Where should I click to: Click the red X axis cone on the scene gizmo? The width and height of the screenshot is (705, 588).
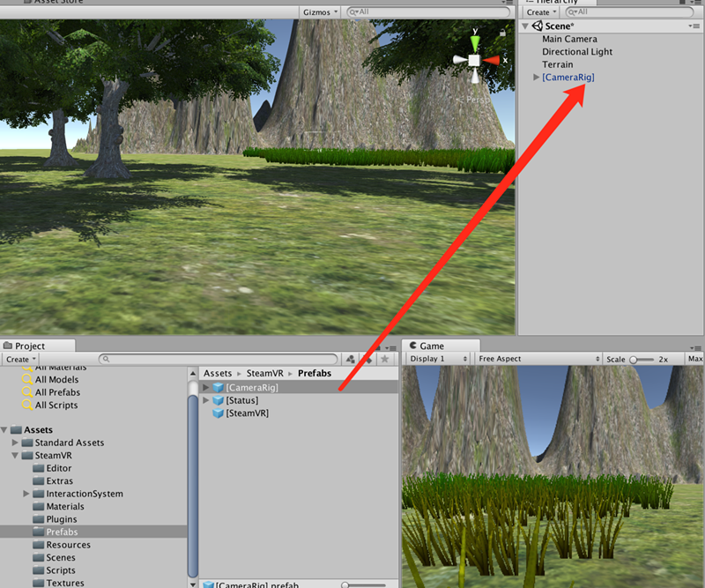tap(493, 60)
